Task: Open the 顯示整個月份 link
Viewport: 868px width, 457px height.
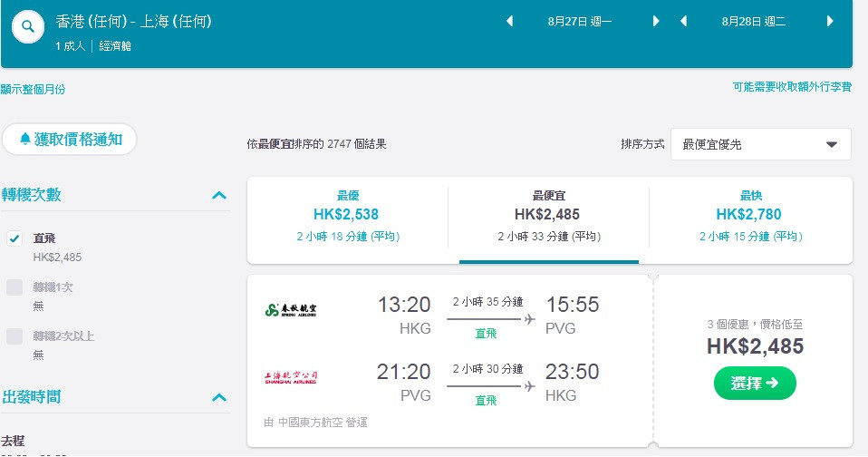Action: [x=34, y=90]
